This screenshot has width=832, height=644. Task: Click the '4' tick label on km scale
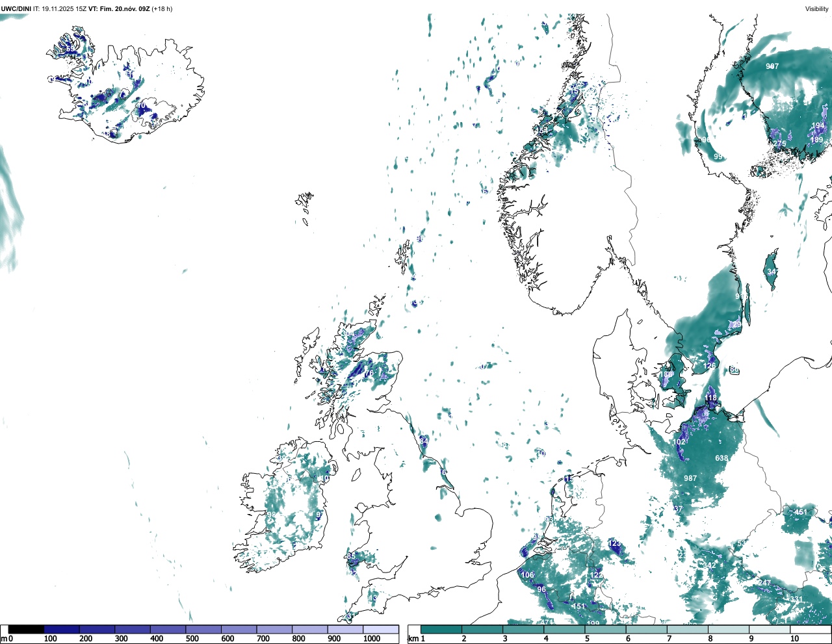(x=546, y=639)
